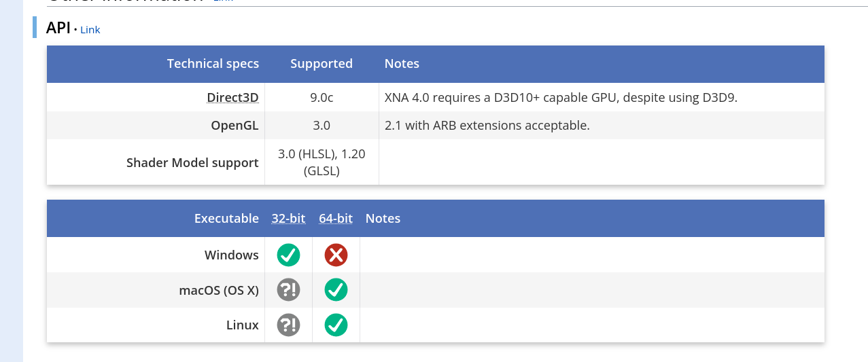Click the green checkmark for Linux 64-bit
This screenshot has width=868, height=362.
(336, 325)
